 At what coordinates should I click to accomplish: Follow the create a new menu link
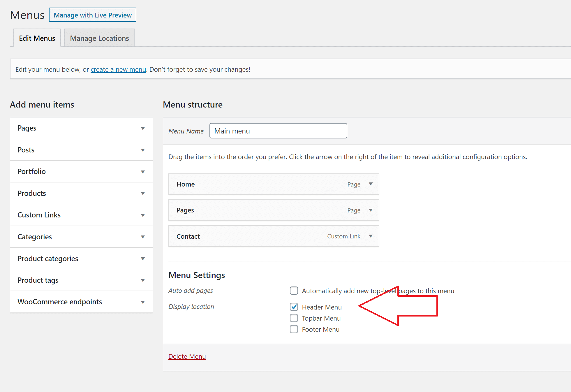click(x=118, y=69)
